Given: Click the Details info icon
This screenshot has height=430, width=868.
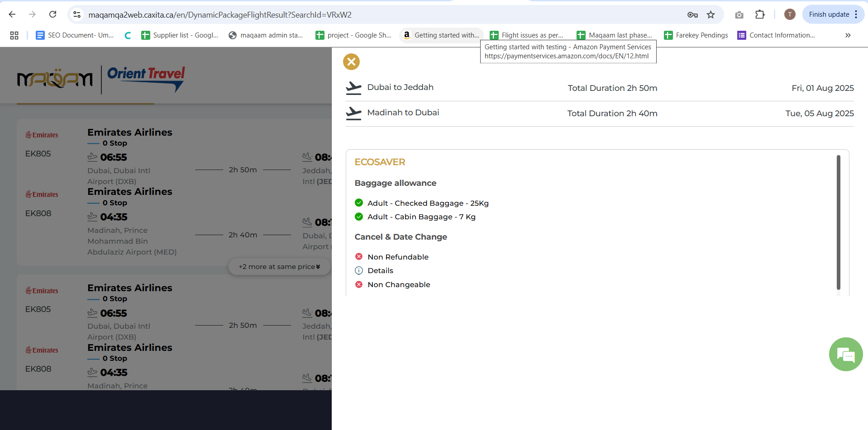Looking at the screenshot, I should pyautogui.click(x=359, y=271).
